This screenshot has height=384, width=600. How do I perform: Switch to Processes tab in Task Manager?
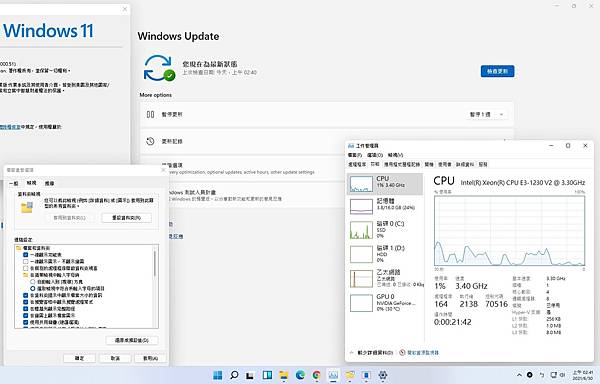[357, 164]
